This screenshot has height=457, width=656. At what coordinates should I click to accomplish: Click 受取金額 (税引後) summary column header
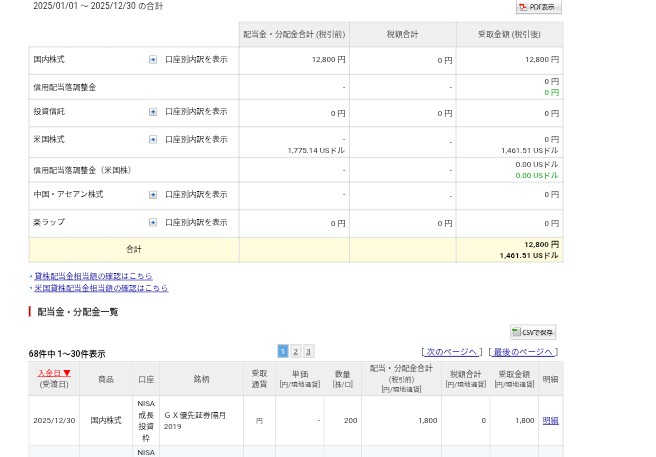tap(510, 34)
